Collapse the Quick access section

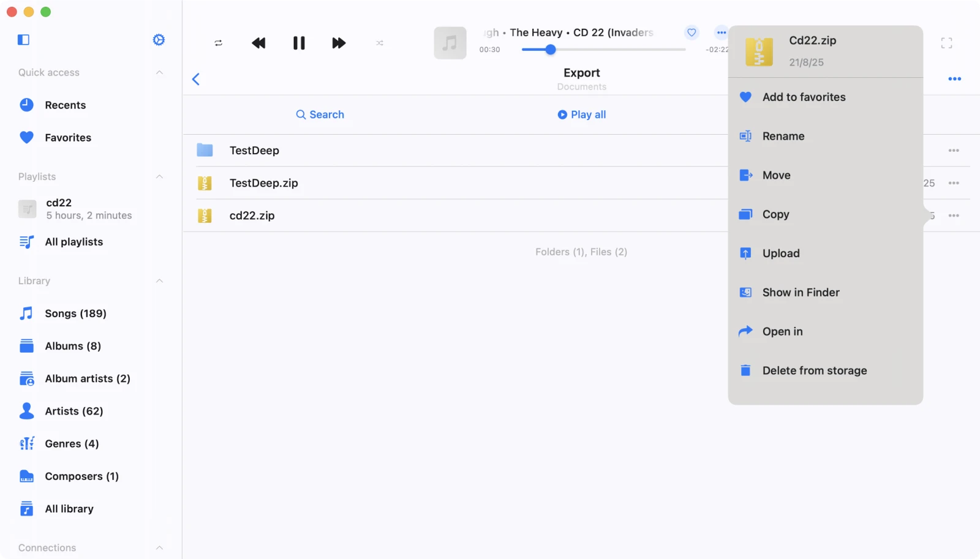pyautogui.click(x=159, y=72)
